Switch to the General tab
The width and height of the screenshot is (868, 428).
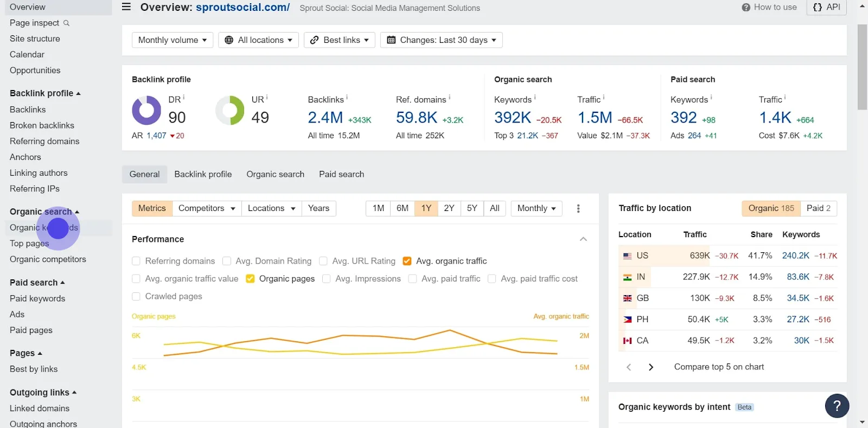coord(144,175)
